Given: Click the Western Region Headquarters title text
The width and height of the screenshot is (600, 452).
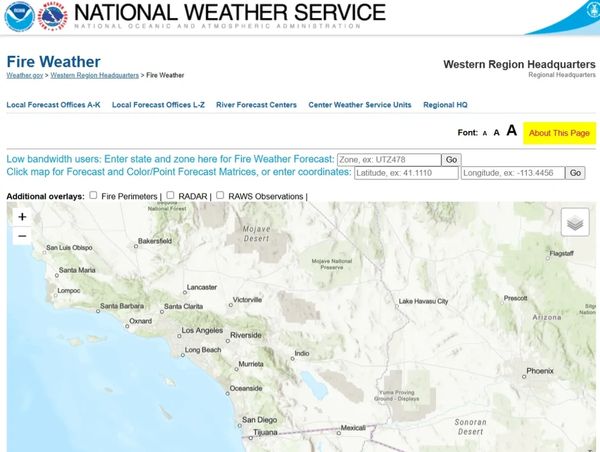Looking at the screenshot, I should click(x=519, y=64).
